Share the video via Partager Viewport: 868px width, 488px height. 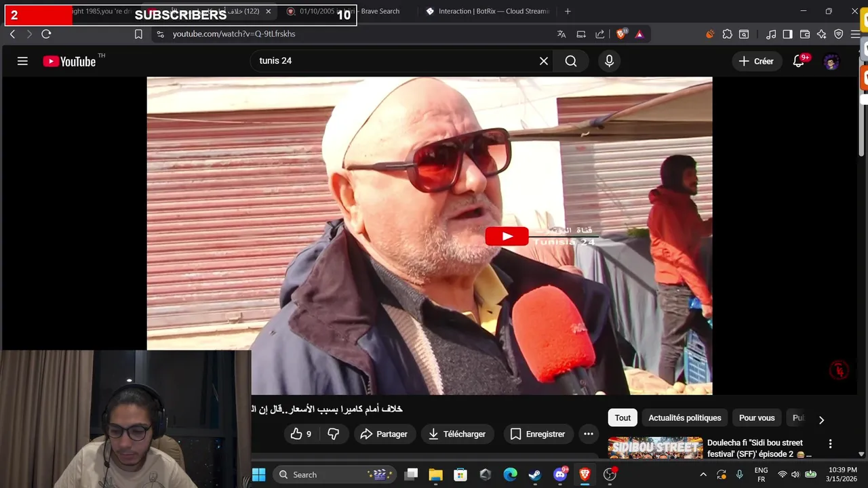point(384,434)
